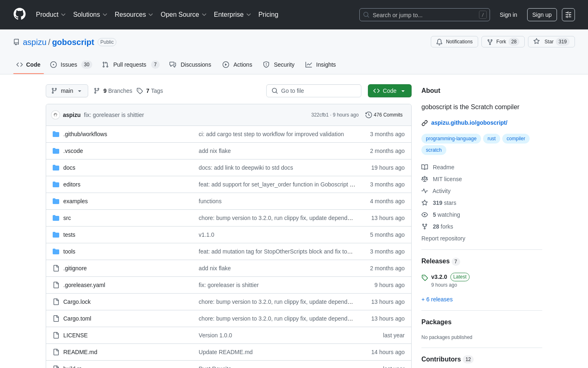Click the command palette icon button
Image resolution: width=588 pixels, height=368 pixels.
coord(568,15)
